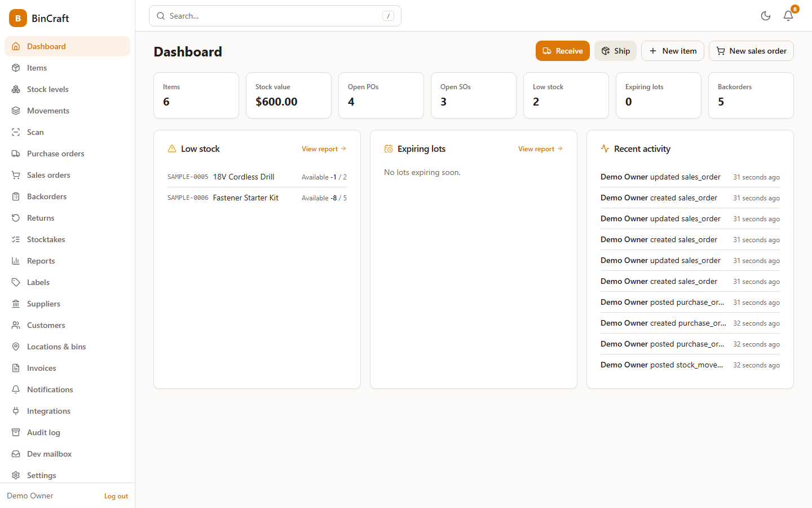
Task: Open the Expiring lots stat card
Action: coord(659,95)
